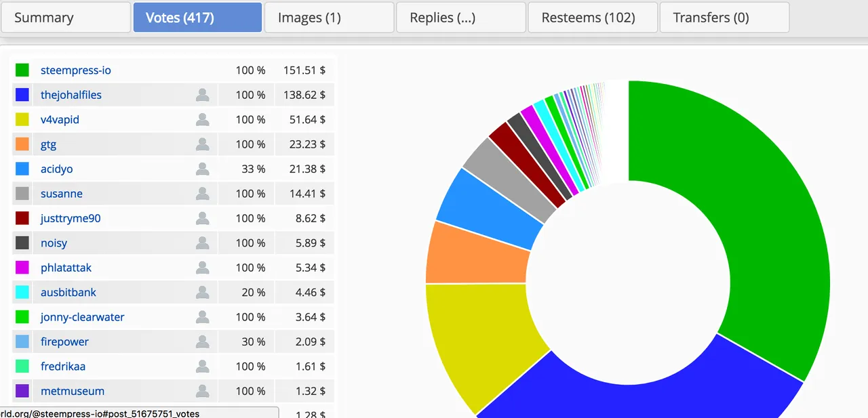
Task: Click the person icon beside justtryme90
Action: coord(202,219)
